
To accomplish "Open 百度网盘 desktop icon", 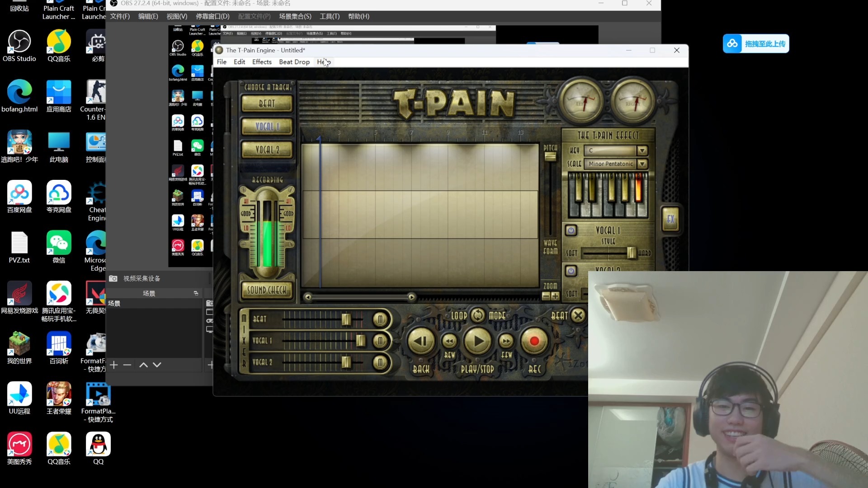I will pyautogui.click(x=19, y=197).
